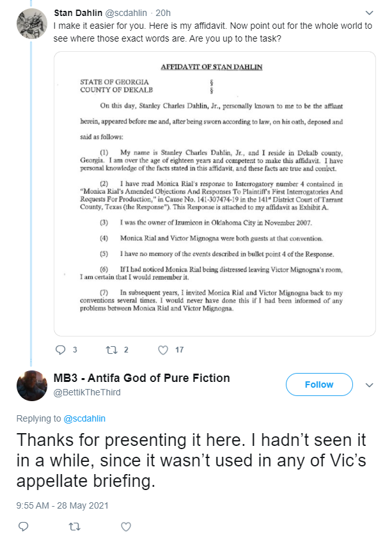Screen dimensions: 392x547
Task: Open MB3's profile picture
Action: tap(32, 386)
